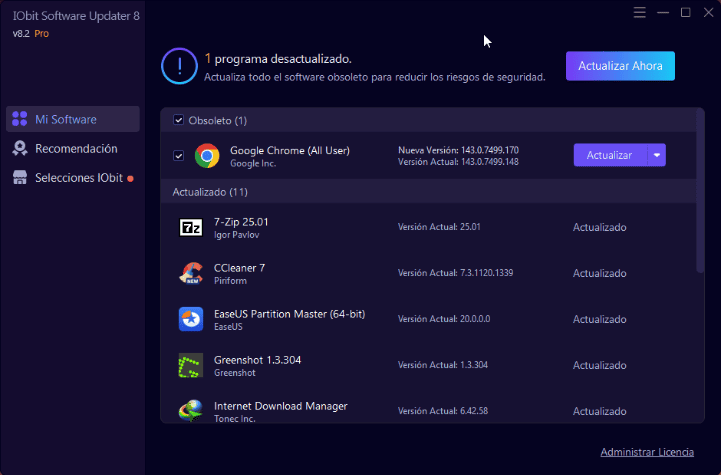Minimize the IObit Software Updater window
Viewport: 721px width, 475px height.
(x=663, y=12)
